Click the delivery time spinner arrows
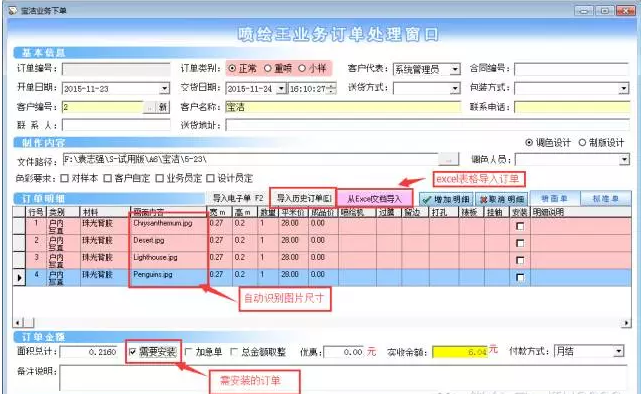Screen dimensions: 641x394 (x=332, y=88)
